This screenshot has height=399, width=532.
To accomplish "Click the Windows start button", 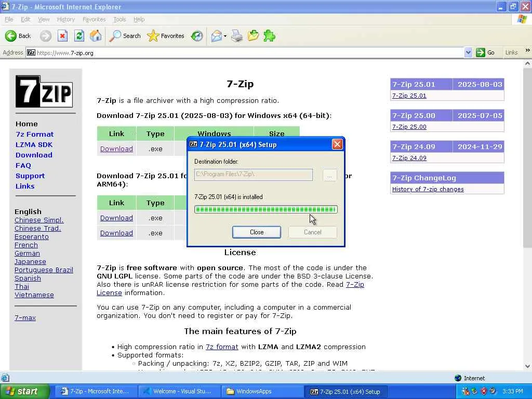I will [25, 391].
